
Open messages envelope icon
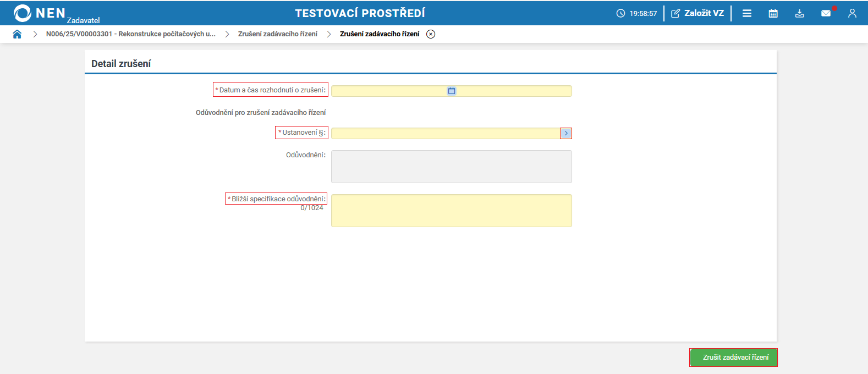click(826, 13)
